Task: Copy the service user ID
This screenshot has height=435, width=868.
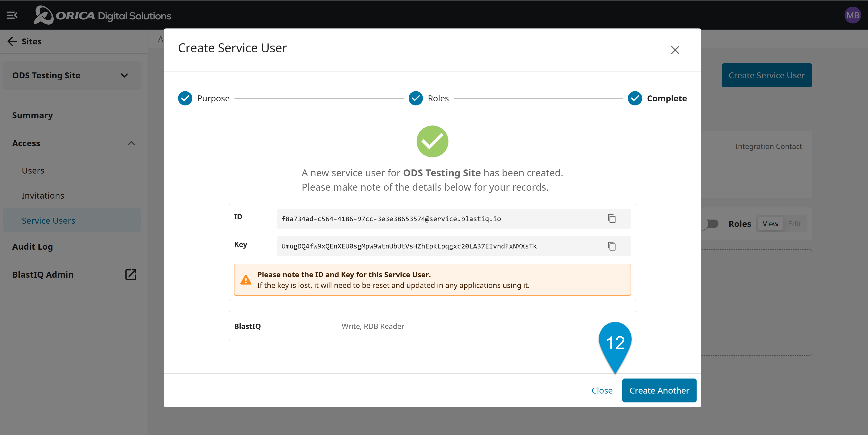Action: pos(612,219)
